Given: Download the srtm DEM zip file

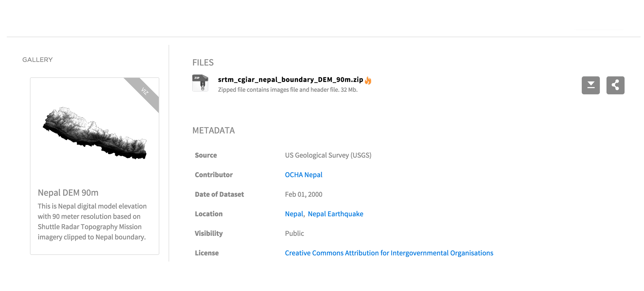Looking at the screenshot, I should 590,85.
